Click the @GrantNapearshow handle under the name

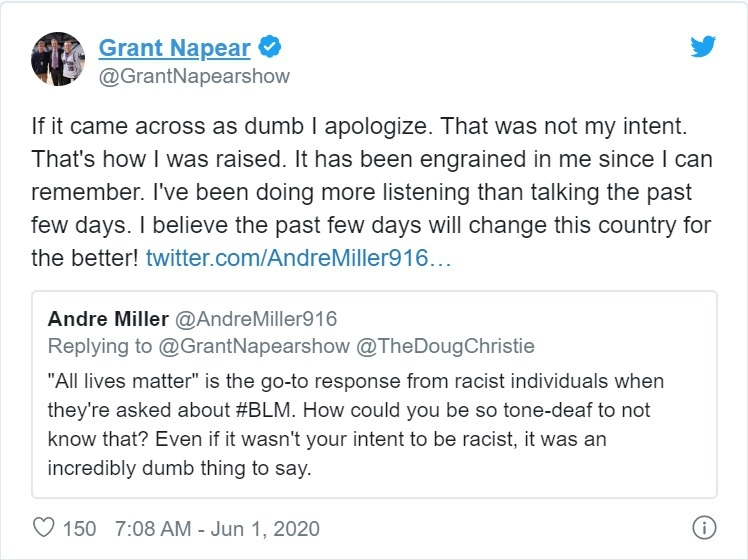[194, 76]
